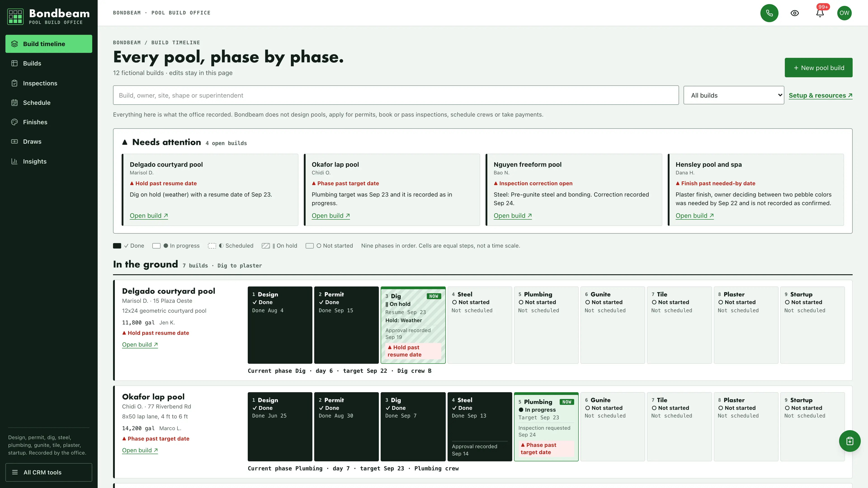Screen dimensions: 868x488
Task: Click the Scheduled legend swatch
Action: (x=212, y=246)
